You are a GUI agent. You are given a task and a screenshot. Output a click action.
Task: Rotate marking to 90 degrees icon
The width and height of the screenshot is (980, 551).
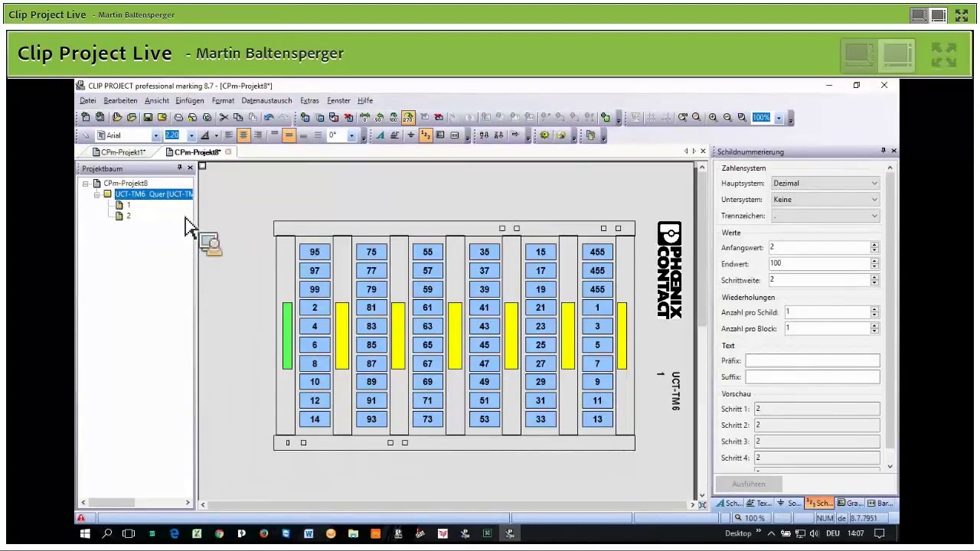coord(379,118)
